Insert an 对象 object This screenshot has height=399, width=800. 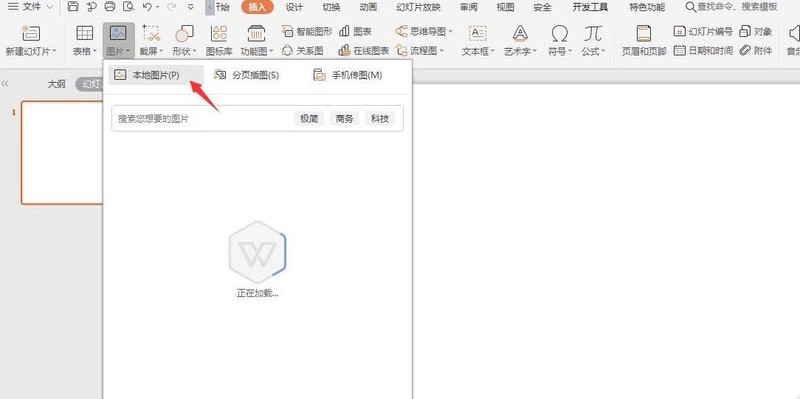click(x=756, y=31)
